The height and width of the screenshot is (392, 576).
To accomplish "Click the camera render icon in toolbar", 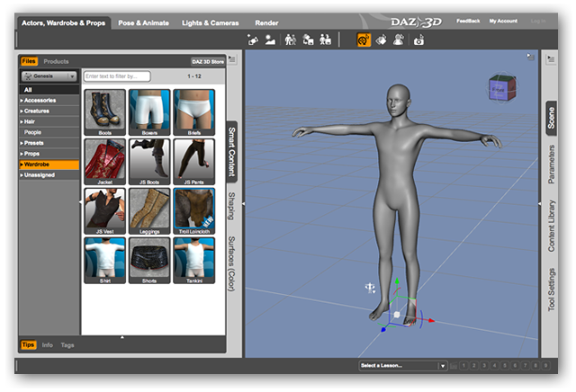I will [418, 40].
